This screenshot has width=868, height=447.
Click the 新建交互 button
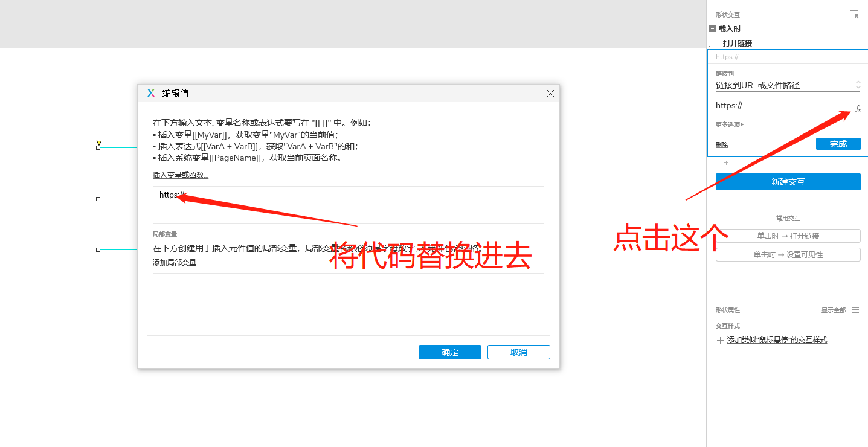pos(788,182)
